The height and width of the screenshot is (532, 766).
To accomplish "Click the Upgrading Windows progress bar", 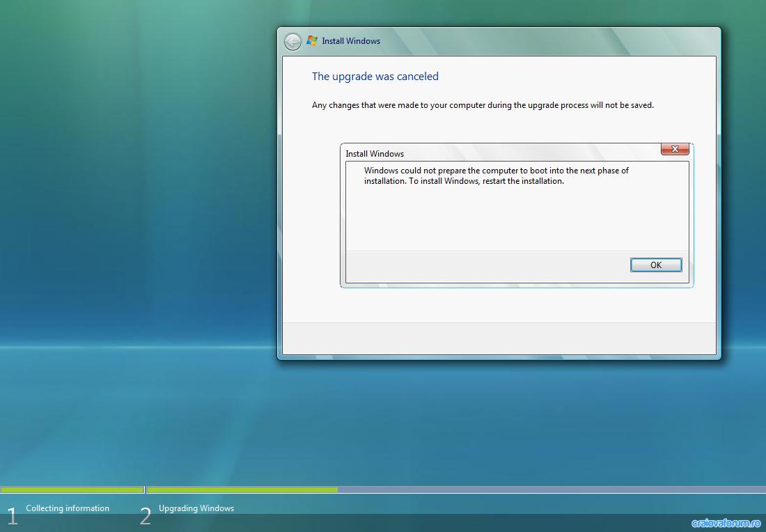I will (x=456, y=490).
